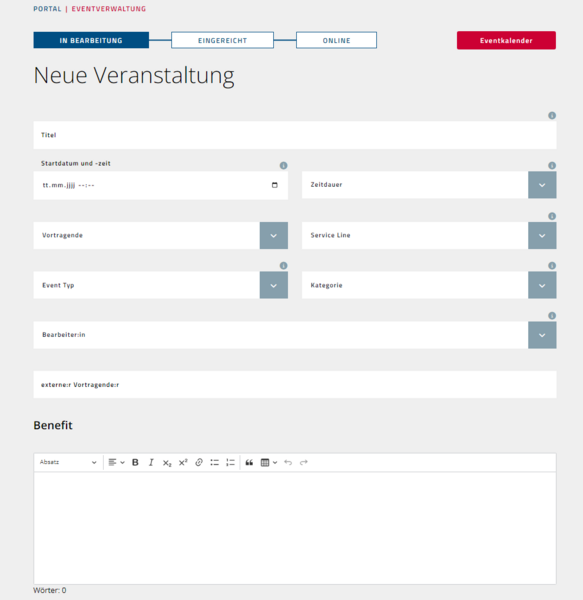
Task: Insert a block quote
Action: click(249, 462)
